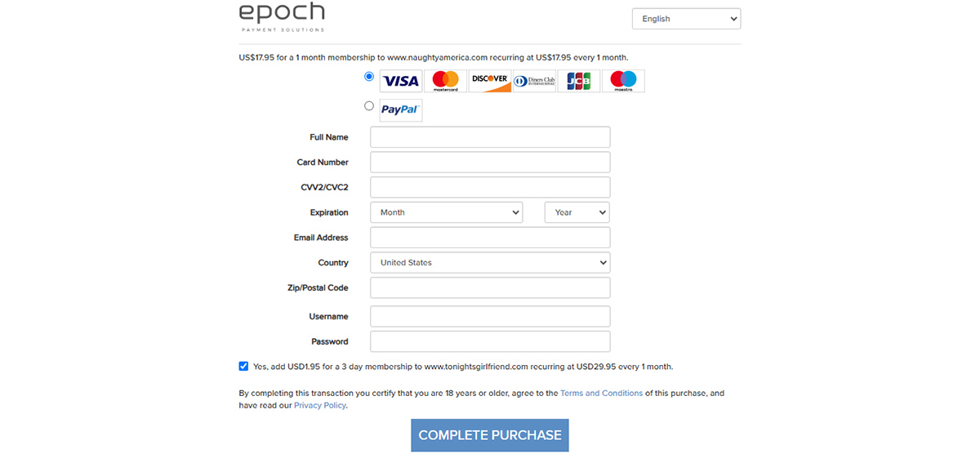The image size is (980, 454).
Task: Click the Maestro card logo
Action: [x=623, y=81]
